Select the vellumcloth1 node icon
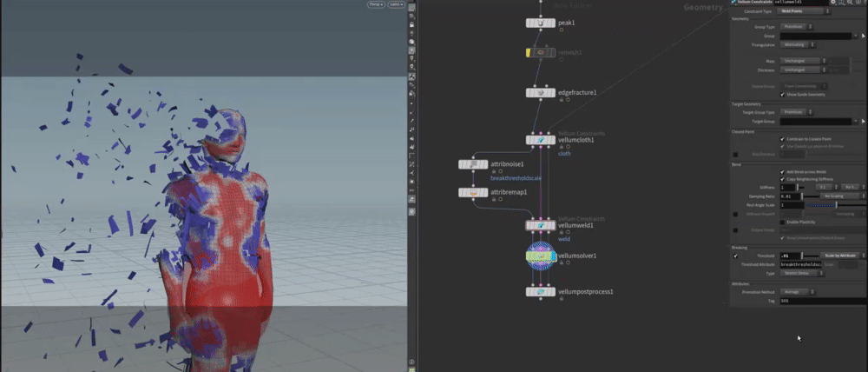Viewport: 868px width, 372px height. [540, 140]
